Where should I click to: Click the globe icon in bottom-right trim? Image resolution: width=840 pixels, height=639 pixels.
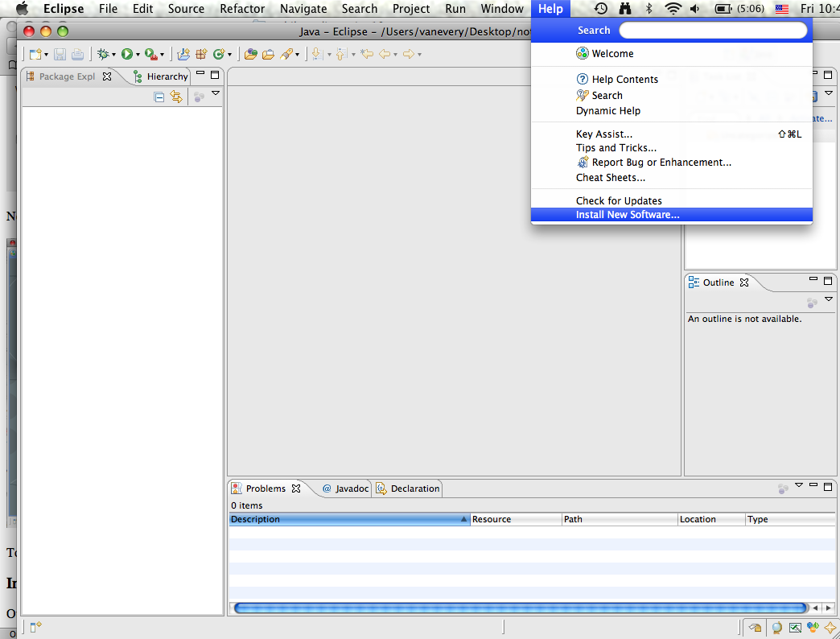pos(776,627)
